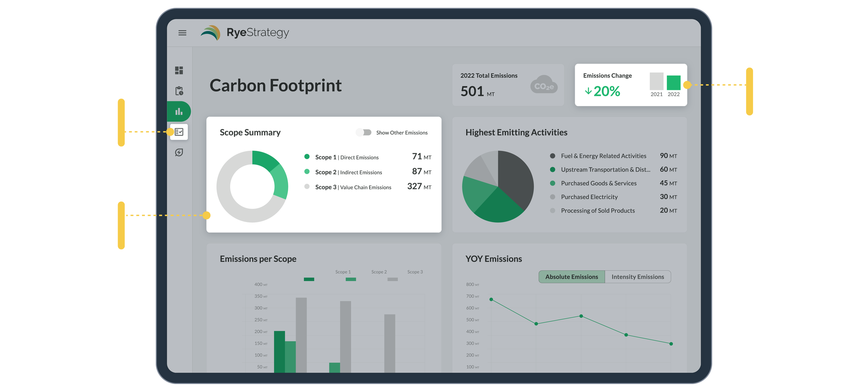Click first data point on YOY line
This screenshot has height=392, width=868.
tap(491, 299)
